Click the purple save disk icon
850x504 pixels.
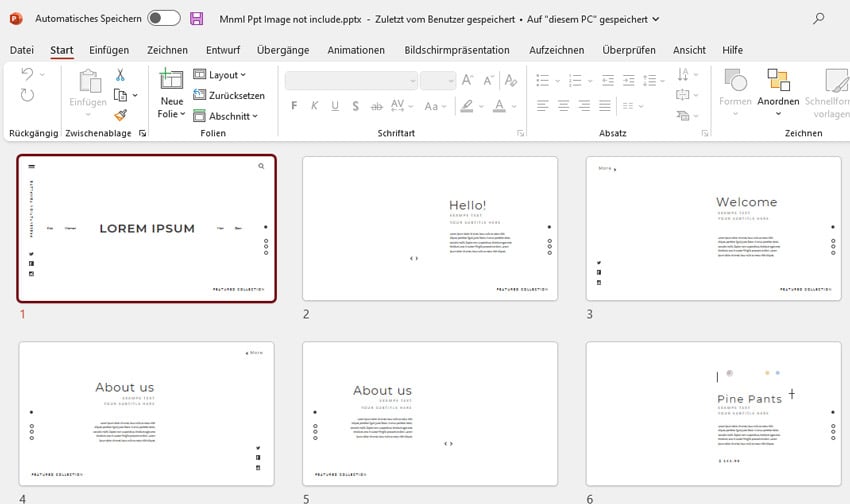(196, 18)
